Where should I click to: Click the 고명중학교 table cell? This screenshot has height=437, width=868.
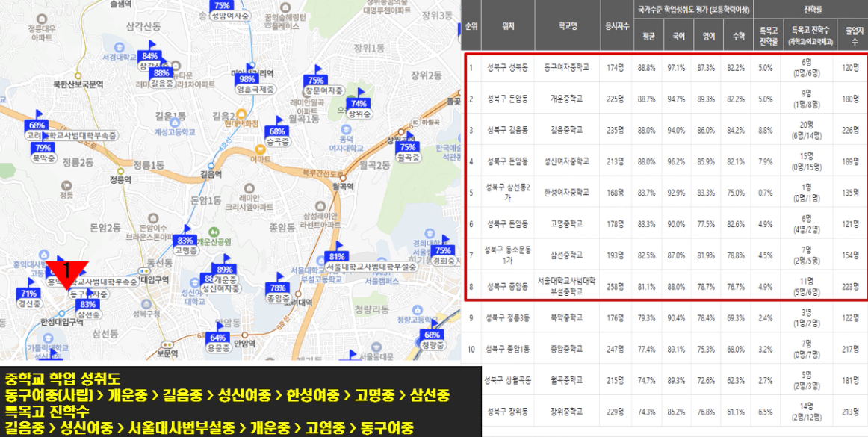point(568,224)
